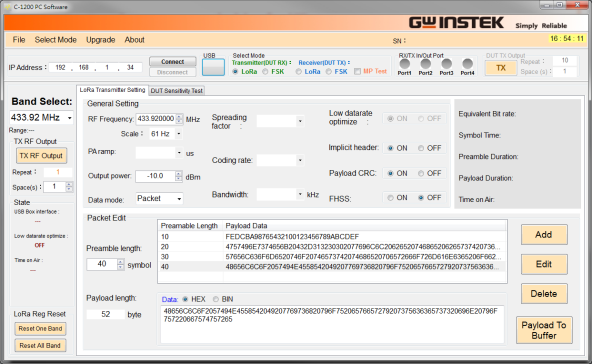Select the payload row with preamble 20
Screen dimensions: 592x364
[x=332, y=247]
